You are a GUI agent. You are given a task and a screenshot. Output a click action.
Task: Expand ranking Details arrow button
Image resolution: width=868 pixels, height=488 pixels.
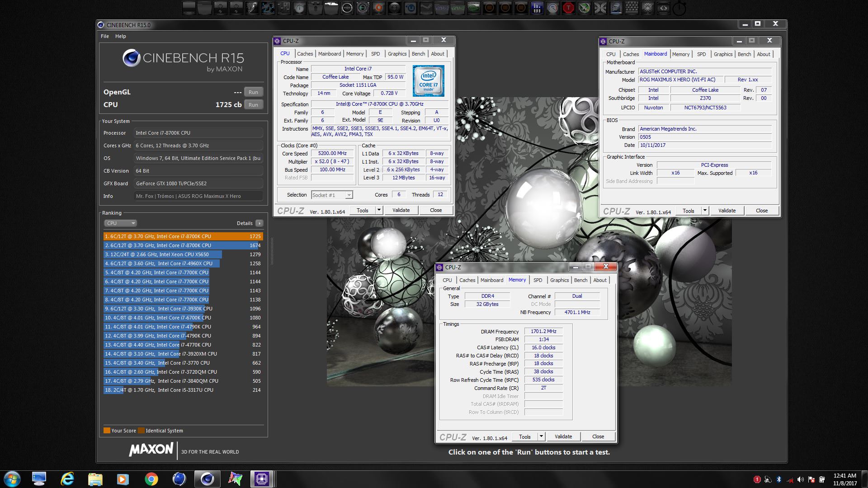pyautogui.click(x=259, y=223)
